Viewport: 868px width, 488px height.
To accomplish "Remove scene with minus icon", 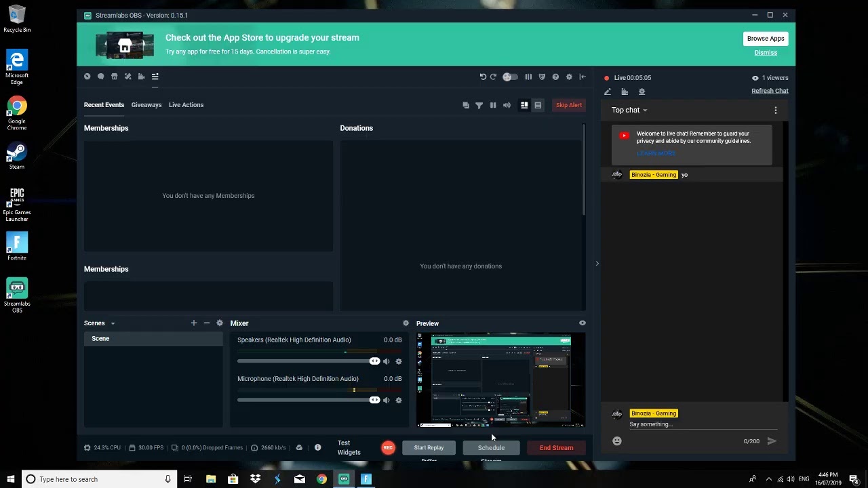I will (x=207, y=323).
